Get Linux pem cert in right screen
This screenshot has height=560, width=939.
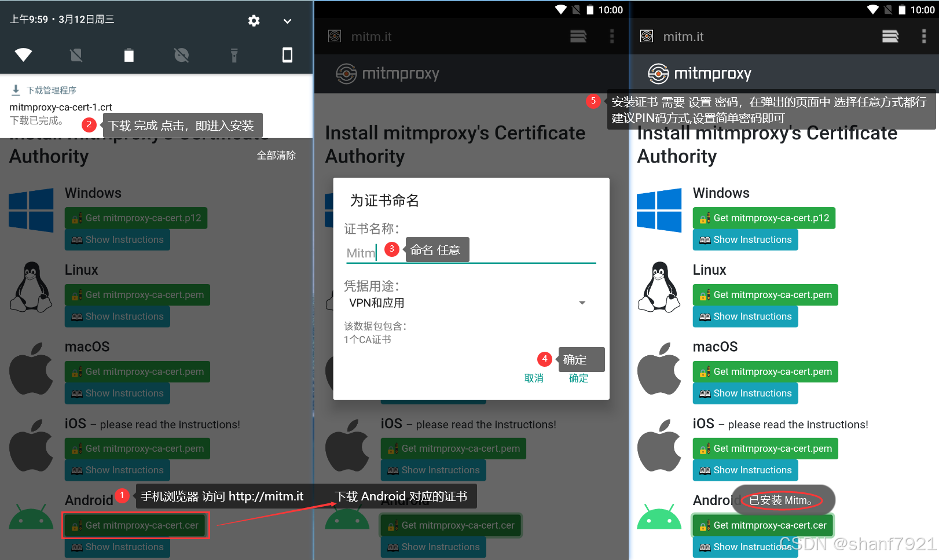(x=765, y=295)
